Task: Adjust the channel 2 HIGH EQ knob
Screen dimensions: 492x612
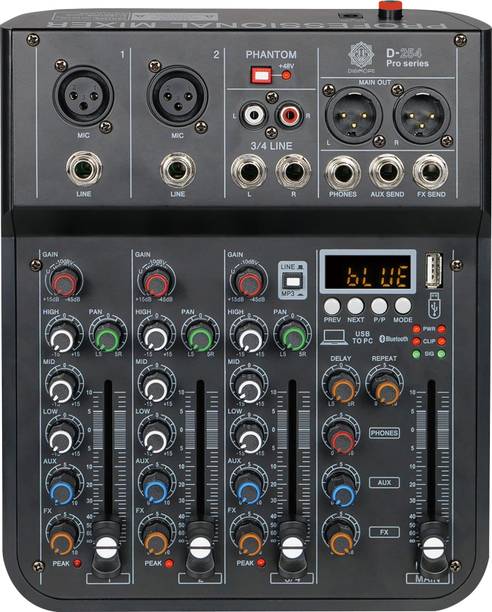Action: [155, 338]
